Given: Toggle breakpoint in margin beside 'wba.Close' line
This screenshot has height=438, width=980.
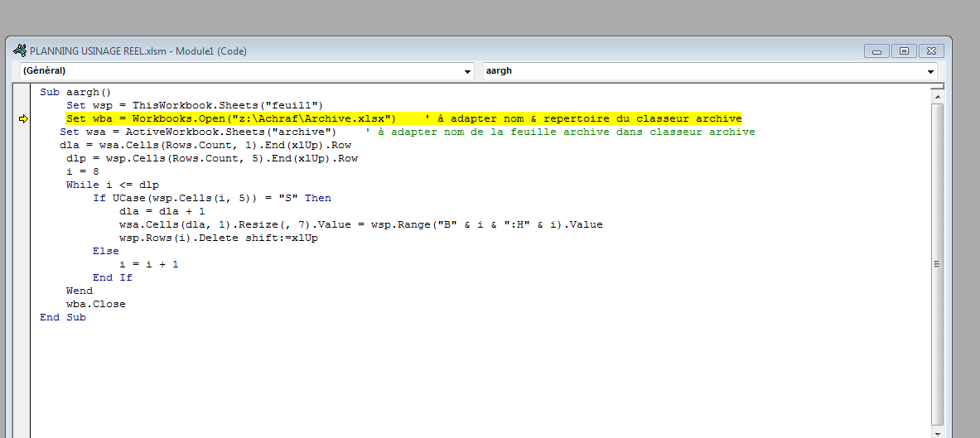Looking at the screenshot, I should [x=23, y=304].
